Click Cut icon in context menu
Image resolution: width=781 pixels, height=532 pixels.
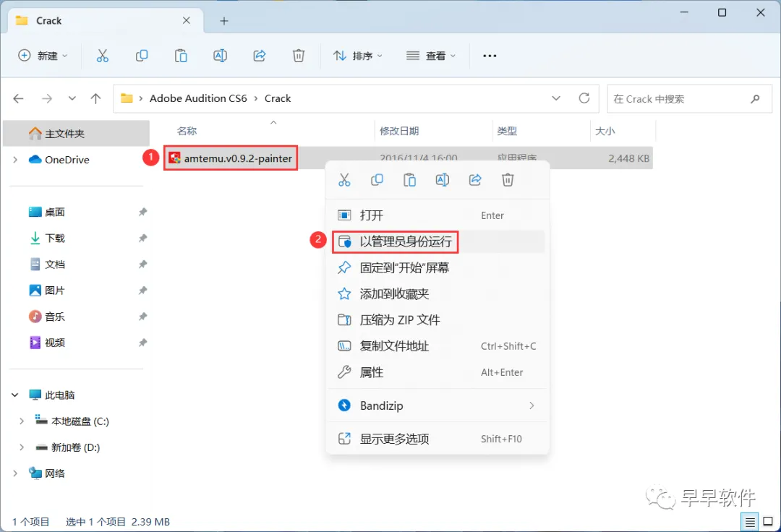(344, 180)
